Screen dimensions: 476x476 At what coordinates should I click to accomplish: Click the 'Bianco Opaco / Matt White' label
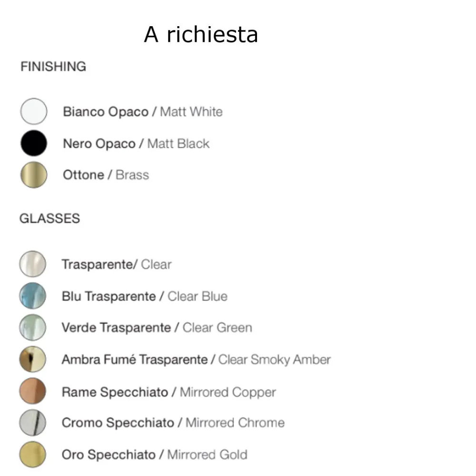(143, 112)
